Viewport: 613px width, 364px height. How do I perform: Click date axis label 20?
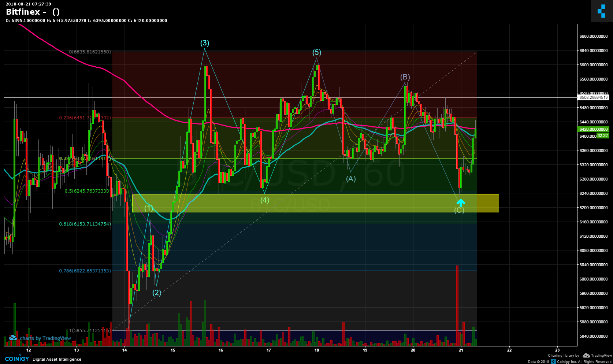tap(413, 350)
